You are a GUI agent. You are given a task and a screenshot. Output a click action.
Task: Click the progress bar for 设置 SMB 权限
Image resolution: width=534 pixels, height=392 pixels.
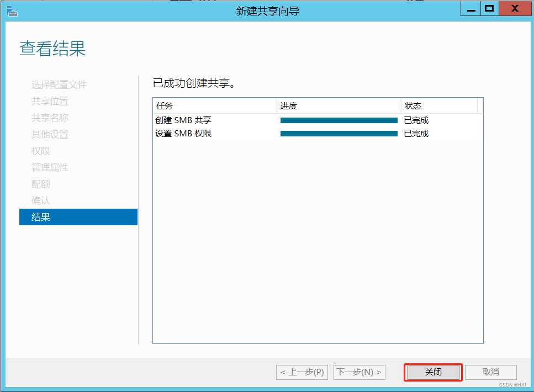click(x=339, y=134)
